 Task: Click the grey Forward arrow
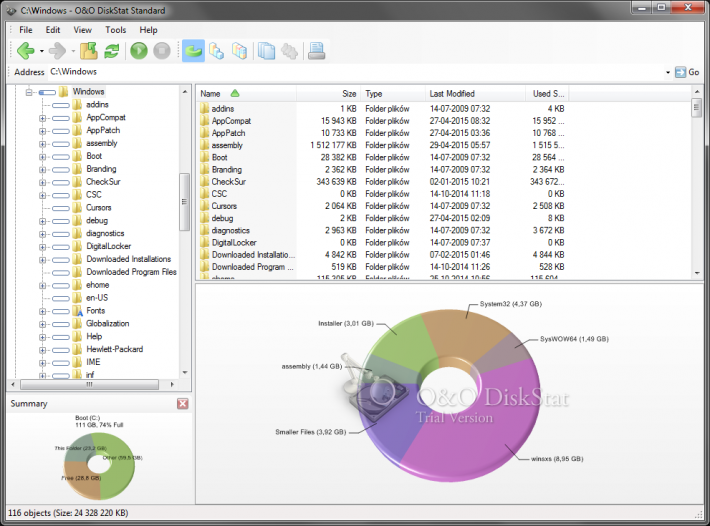pyautogui.click(x=57, y=51)
